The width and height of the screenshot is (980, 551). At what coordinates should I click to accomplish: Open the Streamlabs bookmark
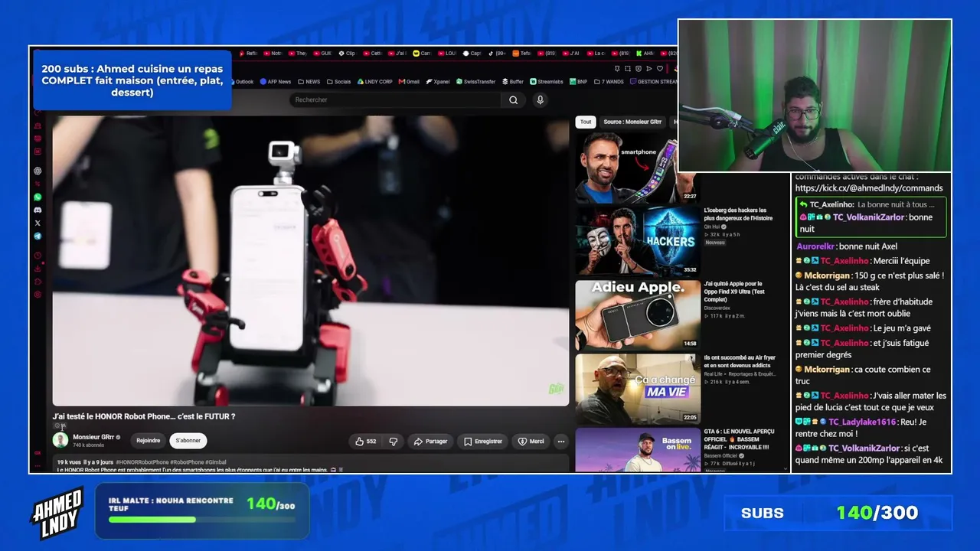547,81
